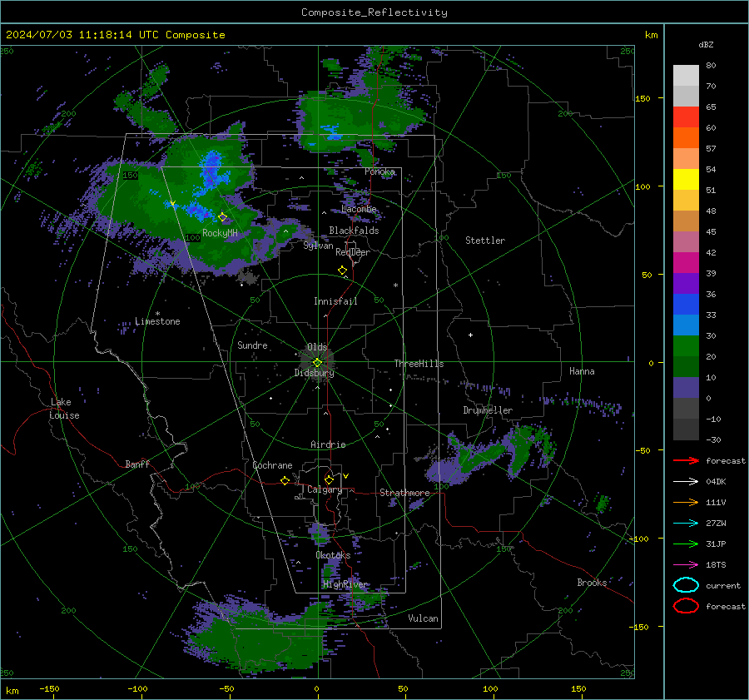The width and height of the screenshot is (749, 700).
Task: Select the cyan 27ZW arrow icon
Action: point(686,524)
